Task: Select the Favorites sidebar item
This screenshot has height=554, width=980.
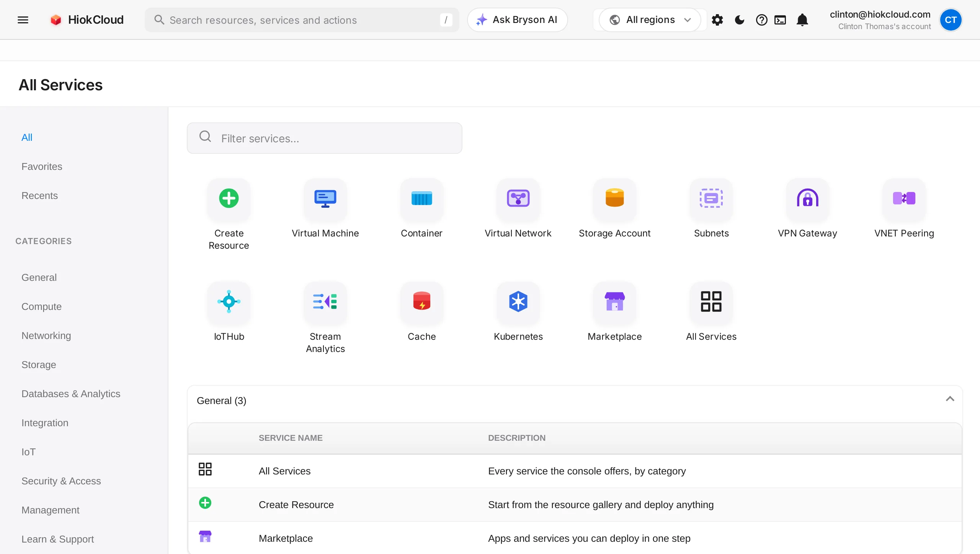Action: tap(42, 166)
